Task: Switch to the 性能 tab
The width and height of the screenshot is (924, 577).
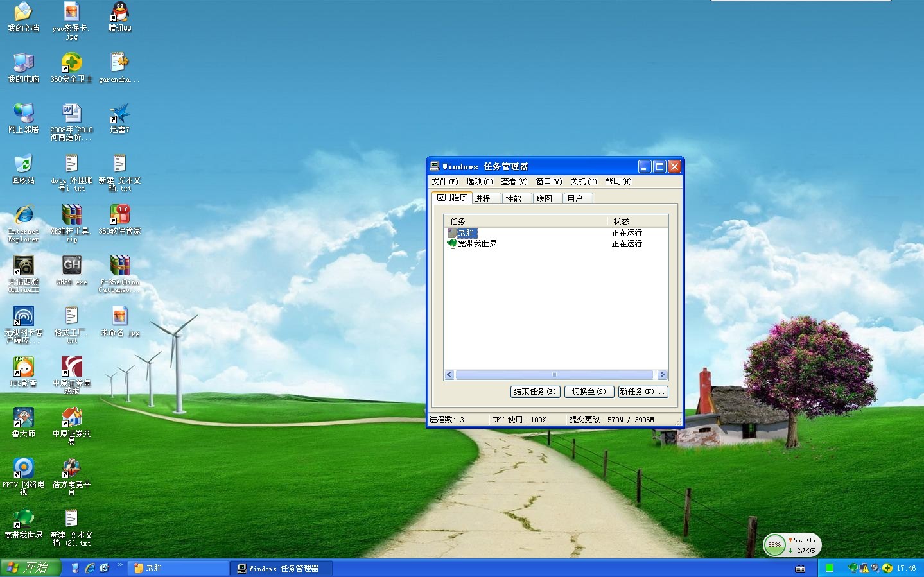Action: tap(516, 199)
